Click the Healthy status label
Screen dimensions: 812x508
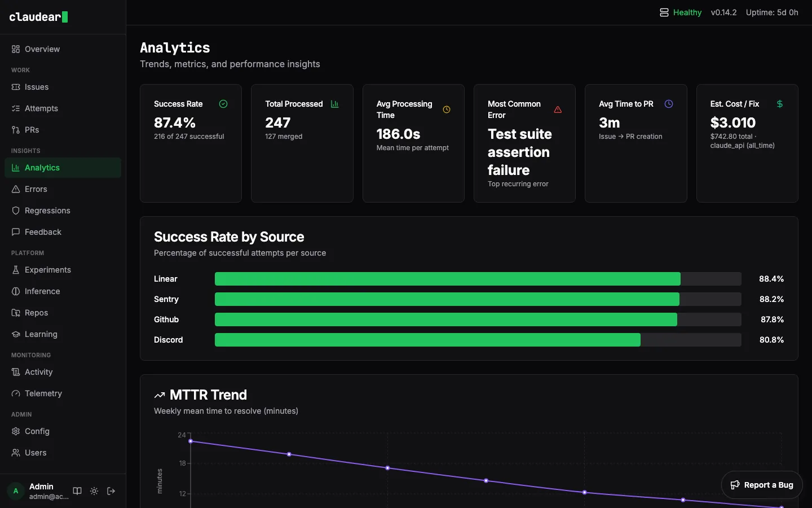click(687, 12)
